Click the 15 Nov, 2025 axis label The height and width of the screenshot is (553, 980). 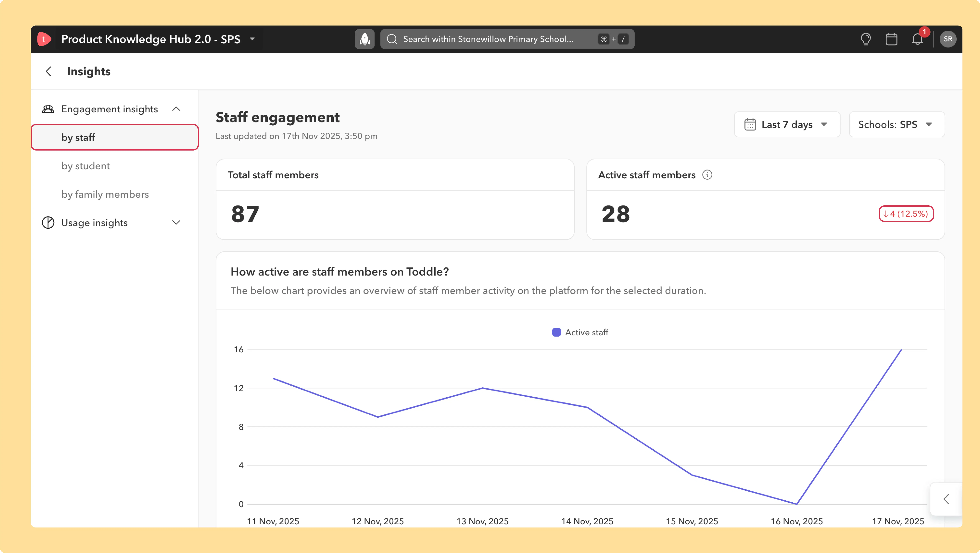pyautogui.click(x=692, y=521)
